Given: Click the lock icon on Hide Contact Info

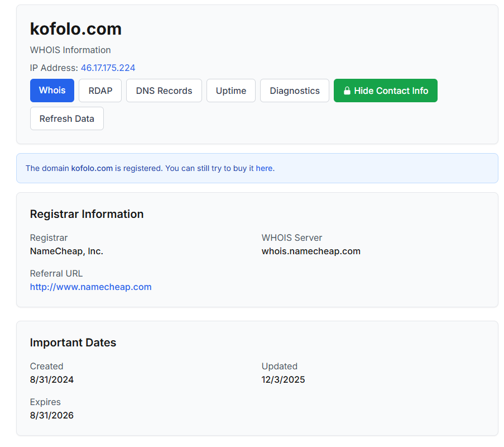Looking at the screenshot, I should (348, 90).
